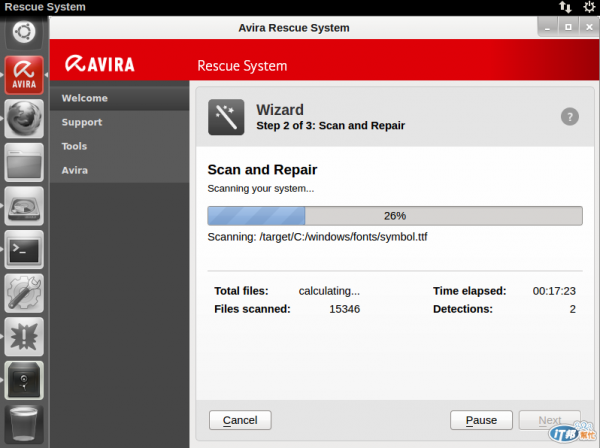The image size is (600, 448).
Task: Open the disk utility drive icon
Action: pyautogui.click(x=24, y=206)
